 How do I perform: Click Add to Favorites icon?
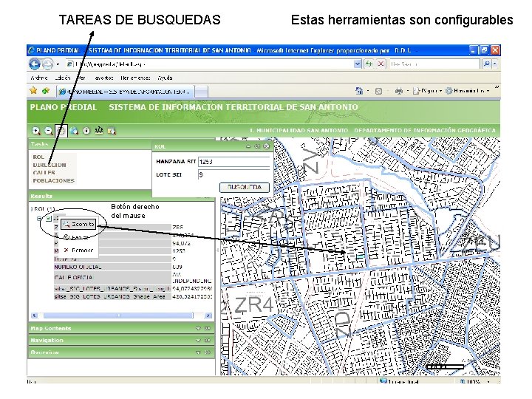(46, 91)
